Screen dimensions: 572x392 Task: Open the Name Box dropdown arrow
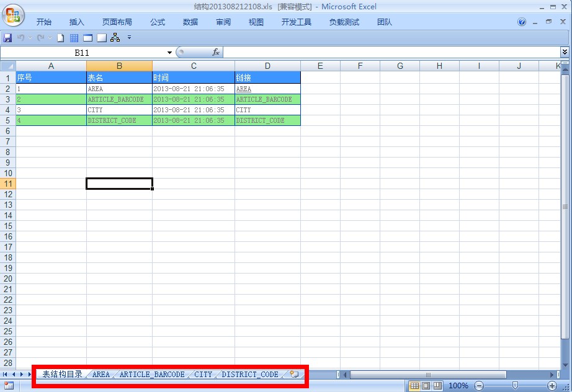point(169,53)
